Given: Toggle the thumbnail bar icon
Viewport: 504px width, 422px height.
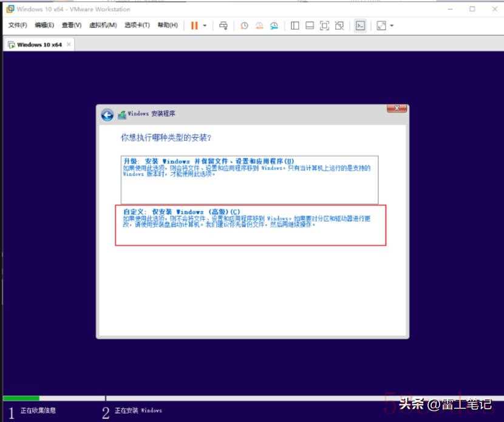Looking at the screenshot, I should (310, 26).
